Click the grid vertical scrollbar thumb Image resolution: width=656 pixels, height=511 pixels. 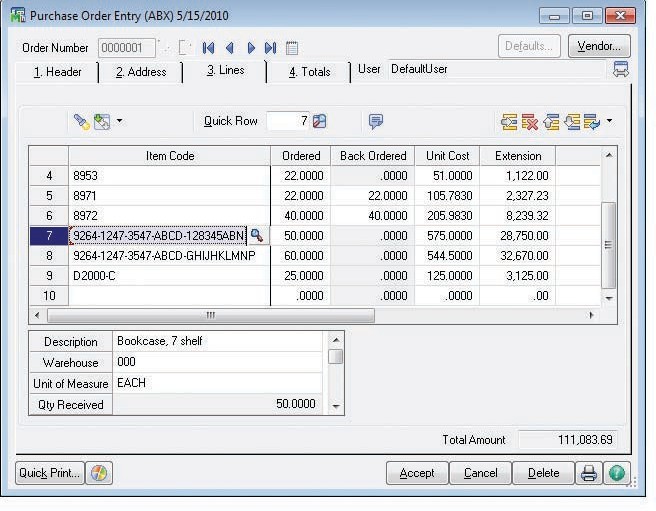pos(609,245)
